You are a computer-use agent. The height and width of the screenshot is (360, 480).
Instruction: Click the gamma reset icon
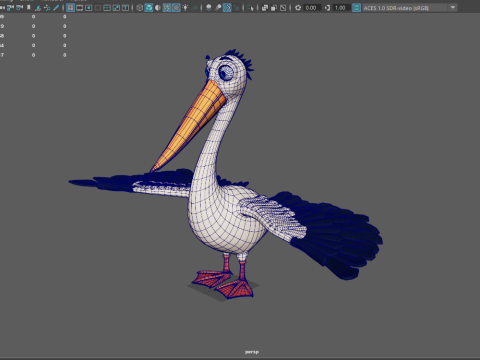(x=327, y=8)
